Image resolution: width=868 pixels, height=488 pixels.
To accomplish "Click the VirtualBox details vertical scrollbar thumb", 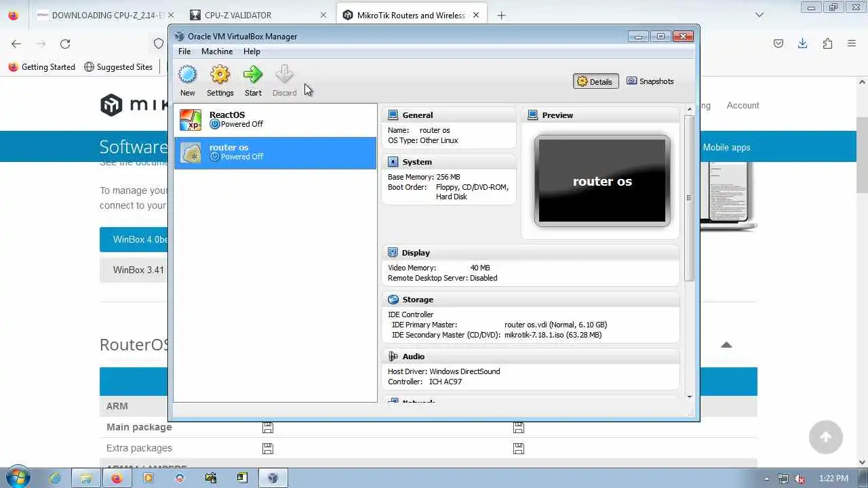I will (690, 198).
